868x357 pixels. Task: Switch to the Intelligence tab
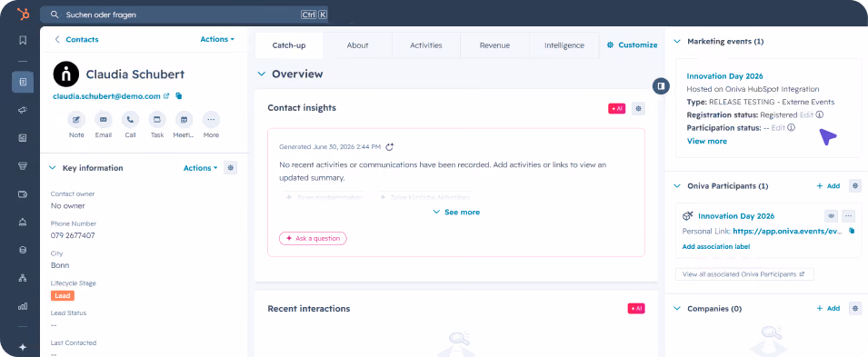[564, 45]
